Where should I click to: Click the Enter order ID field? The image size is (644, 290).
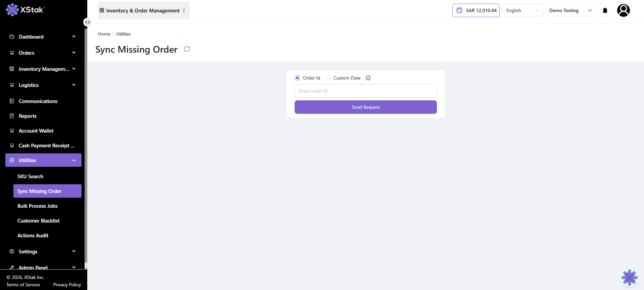tap(365, 91)
